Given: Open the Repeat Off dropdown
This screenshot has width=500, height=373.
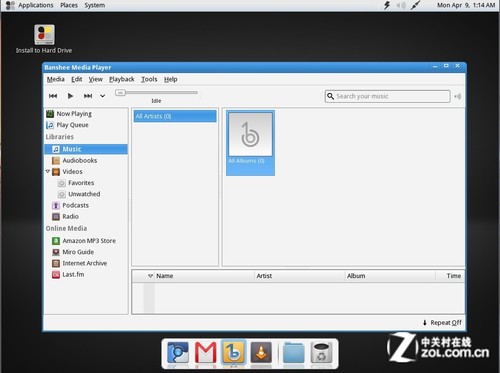Looking at the screenshot, I should (442, 323).
